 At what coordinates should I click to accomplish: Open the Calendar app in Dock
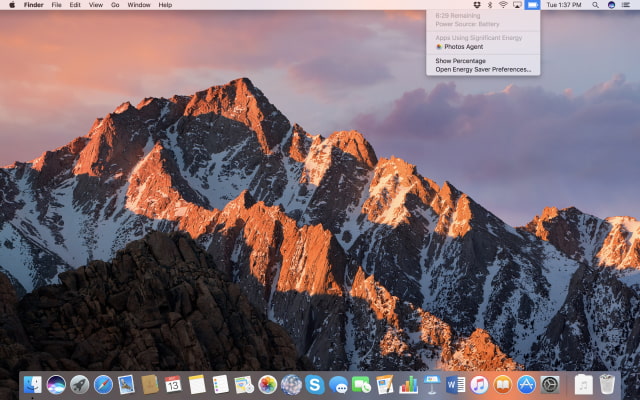[x=173, y=384]
